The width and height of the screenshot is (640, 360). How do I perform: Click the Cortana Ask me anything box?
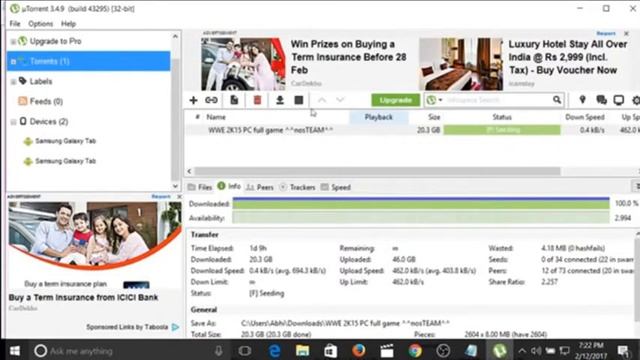(x=129, y=351)
